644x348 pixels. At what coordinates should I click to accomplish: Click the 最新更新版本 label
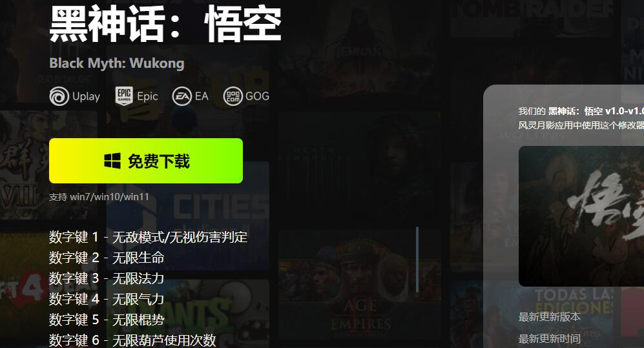click(x=550, y=317)
